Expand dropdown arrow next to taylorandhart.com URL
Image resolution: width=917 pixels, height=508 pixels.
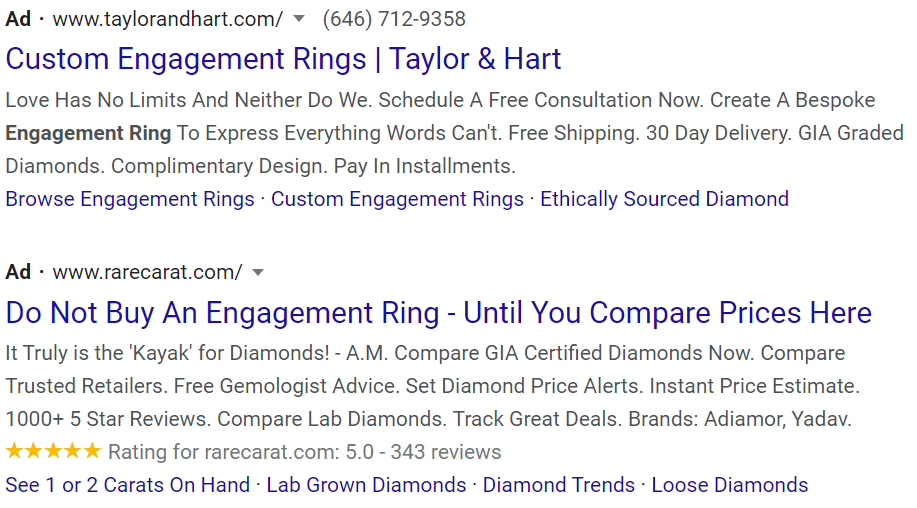(298, 19)
